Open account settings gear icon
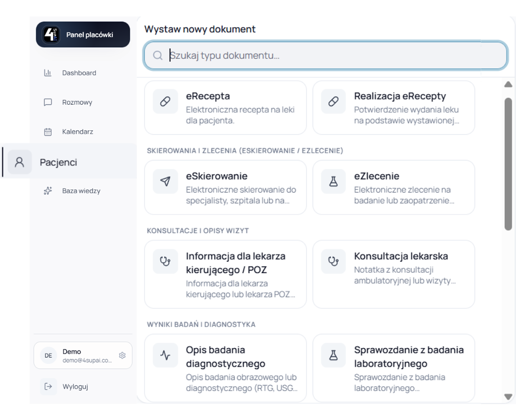This screenshot has height=420, width=516. tap(122, 355)
